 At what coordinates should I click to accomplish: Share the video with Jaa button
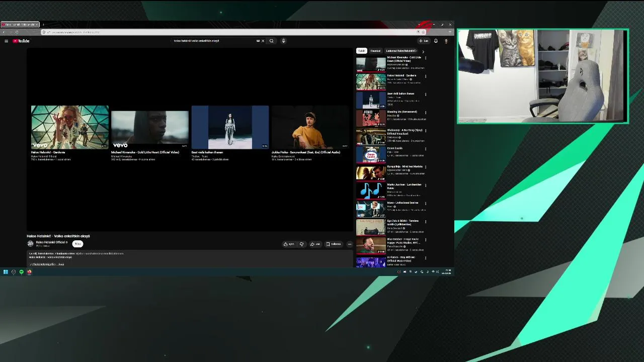point(315,244)
